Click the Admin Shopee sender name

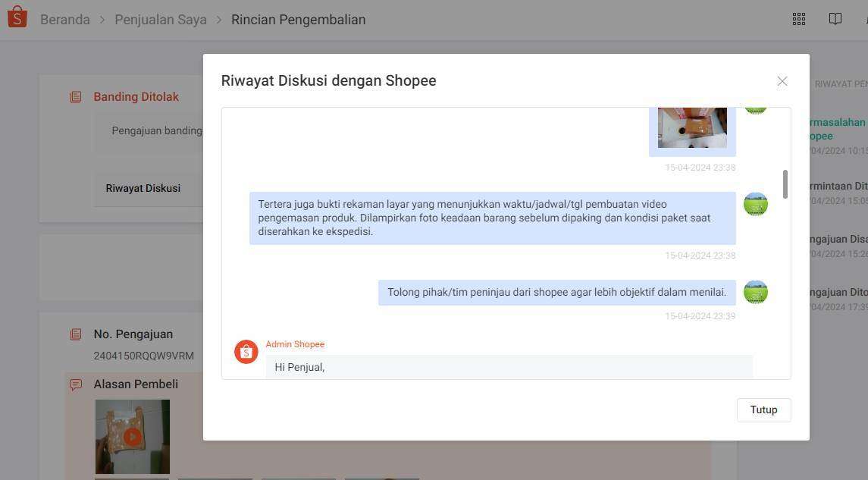295,344
